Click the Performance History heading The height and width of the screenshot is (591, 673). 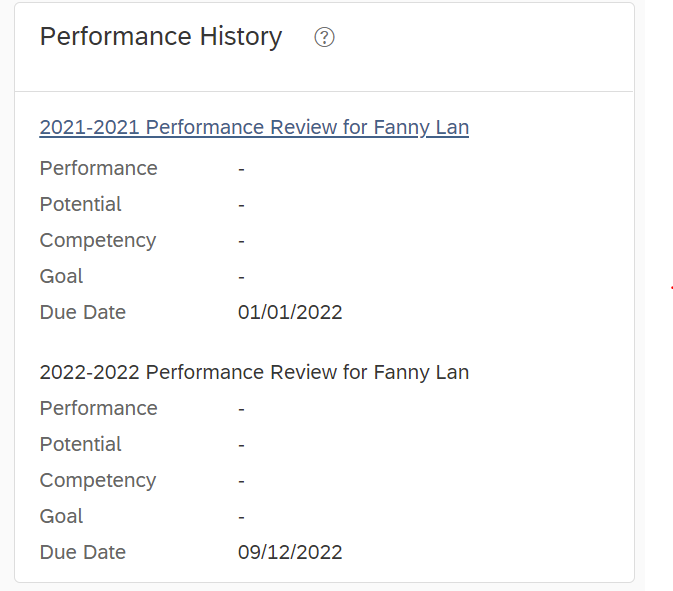point(161,36)
